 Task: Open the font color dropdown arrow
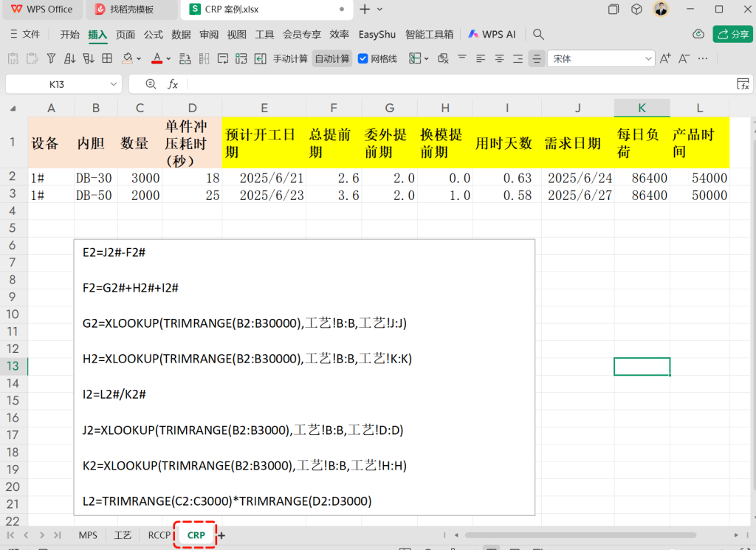tap(168, 59)
